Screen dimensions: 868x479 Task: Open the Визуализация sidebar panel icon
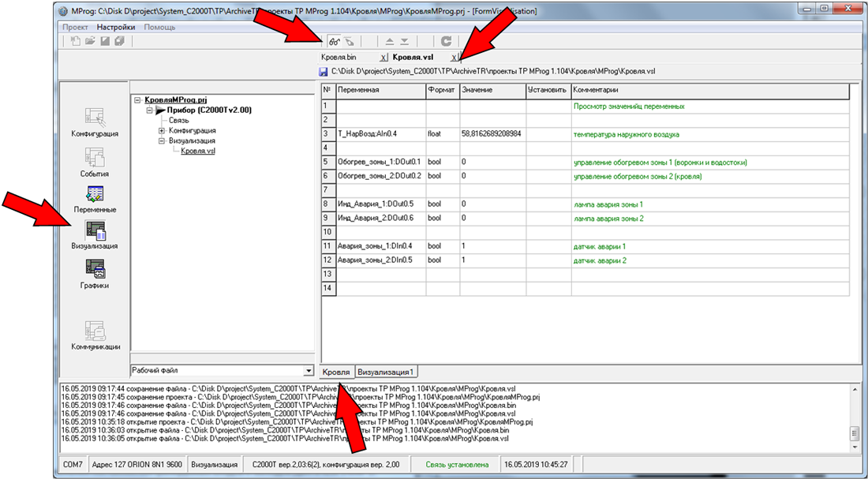tap(95, 230)
